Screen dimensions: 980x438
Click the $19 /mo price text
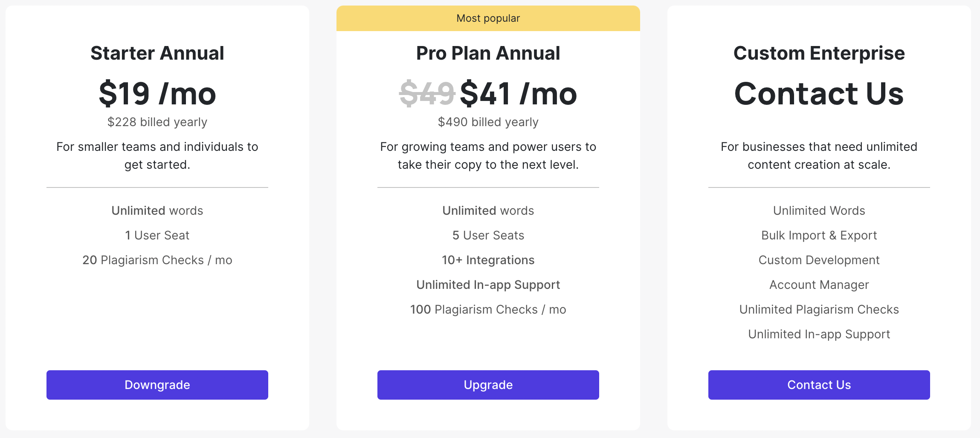[157, 93]
